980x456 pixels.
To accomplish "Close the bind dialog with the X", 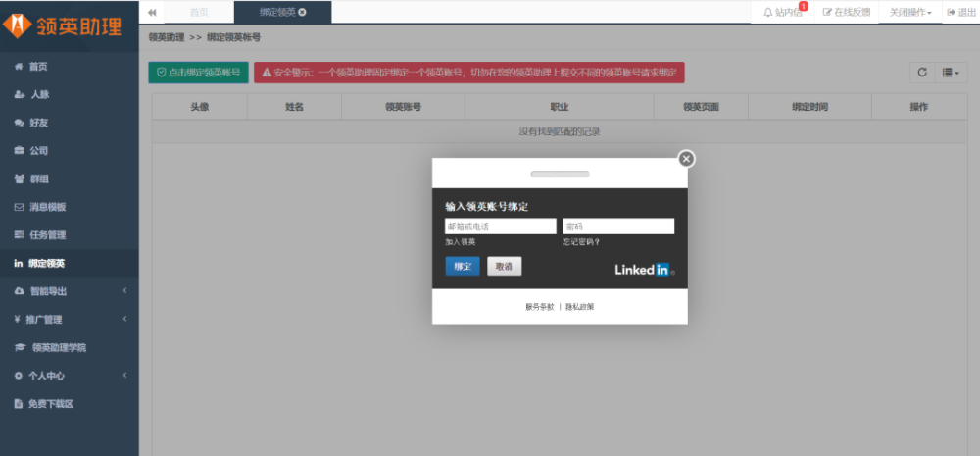I will click(686, 159).
